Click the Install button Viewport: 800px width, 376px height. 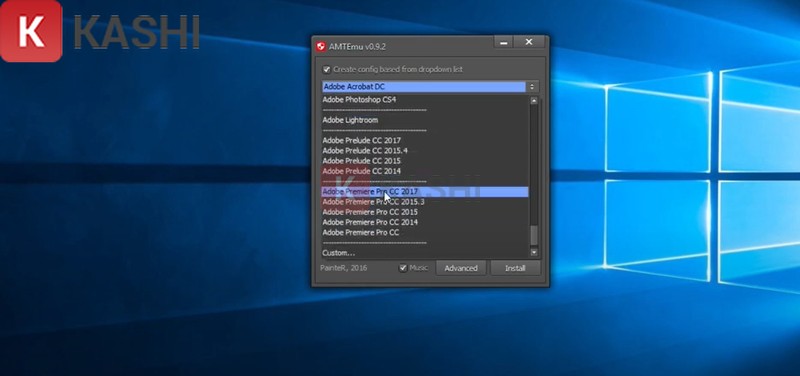coord(515,268)
